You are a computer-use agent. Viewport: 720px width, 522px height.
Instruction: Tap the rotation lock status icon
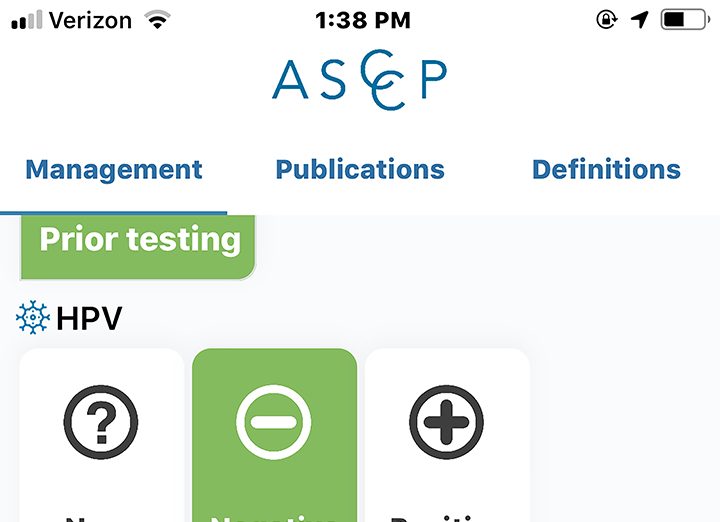(607, 20)
